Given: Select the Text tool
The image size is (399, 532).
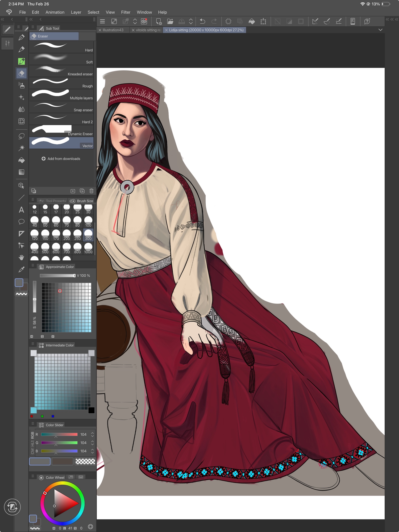Looking at the screenshot, I should coord(22,210).
